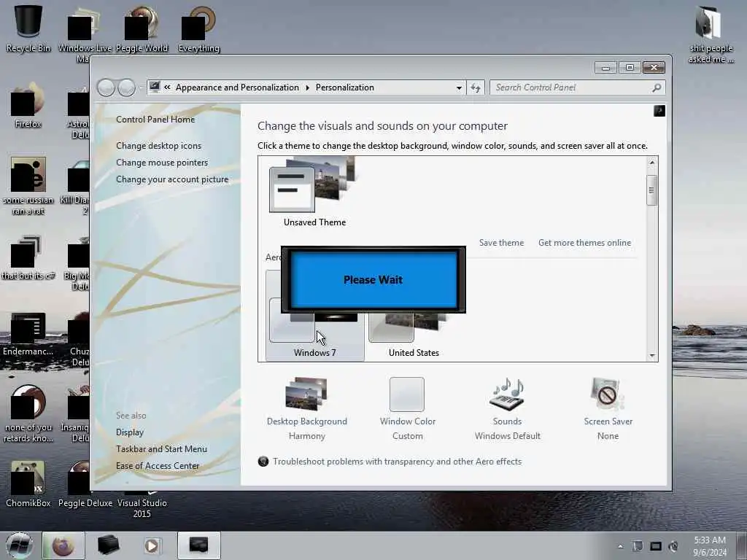Click theme list scroll up arrow
747x560 pixels.
(651, 163)
